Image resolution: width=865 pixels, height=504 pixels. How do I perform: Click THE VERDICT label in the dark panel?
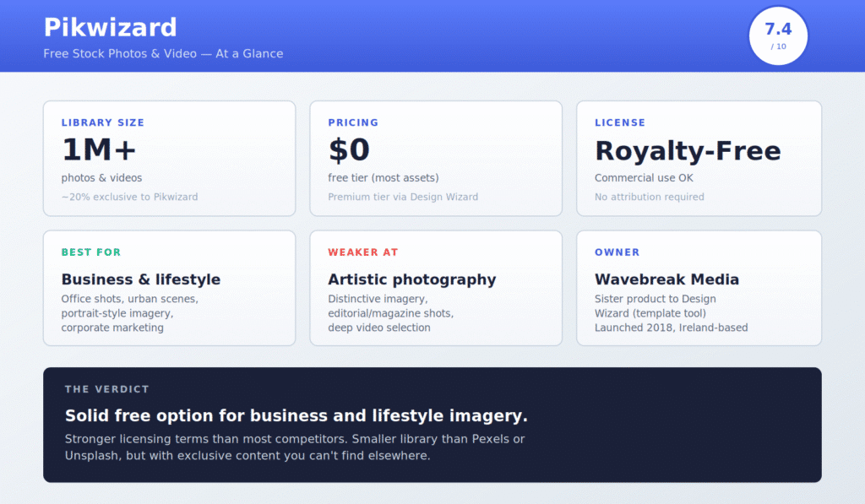tap(106, 389)
